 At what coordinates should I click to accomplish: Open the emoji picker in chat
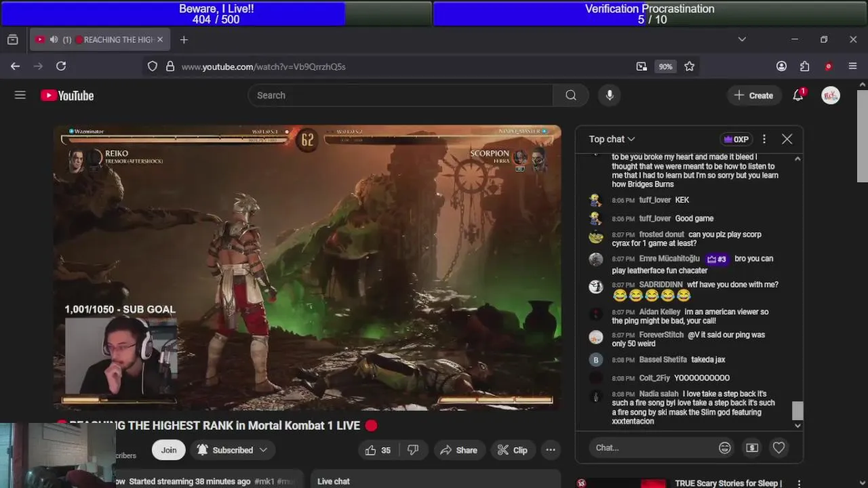(725, 448)
